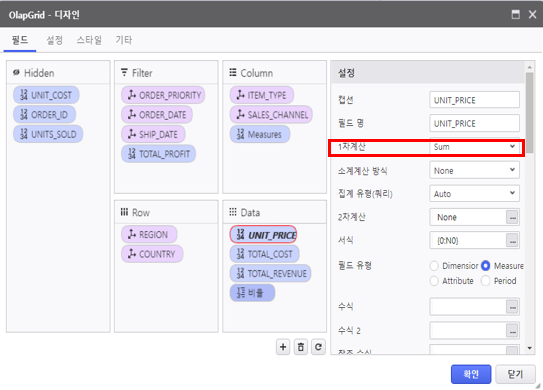Click the 캡션 UNIT_PRICE input field
This screenshot has width=543, height=390.
pyautogui.click(x=474, y=100)
